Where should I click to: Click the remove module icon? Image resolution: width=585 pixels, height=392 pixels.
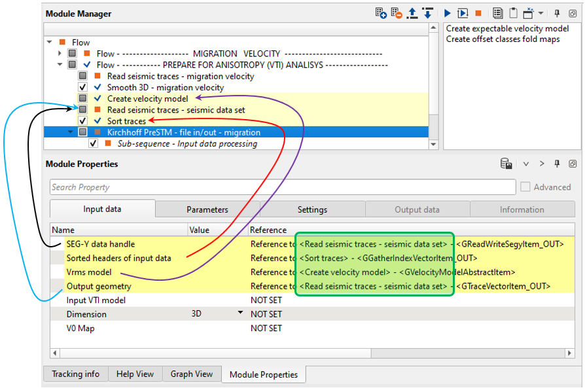pos(396,13)
